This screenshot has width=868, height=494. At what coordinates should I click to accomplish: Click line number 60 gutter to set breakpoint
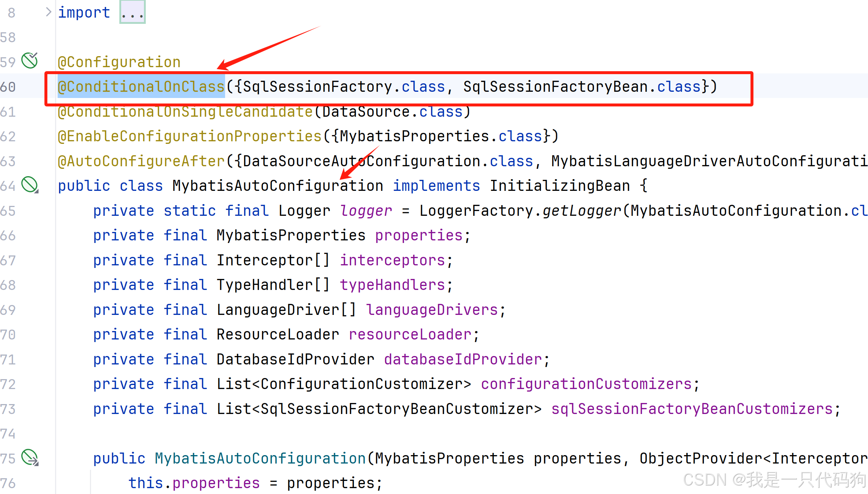coord(9,87)
